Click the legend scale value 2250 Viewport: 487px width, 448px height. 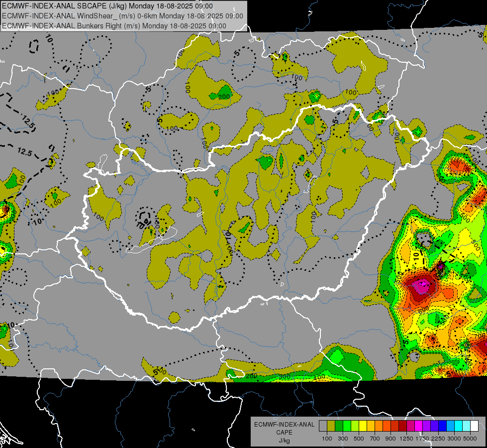pos(438,439)
